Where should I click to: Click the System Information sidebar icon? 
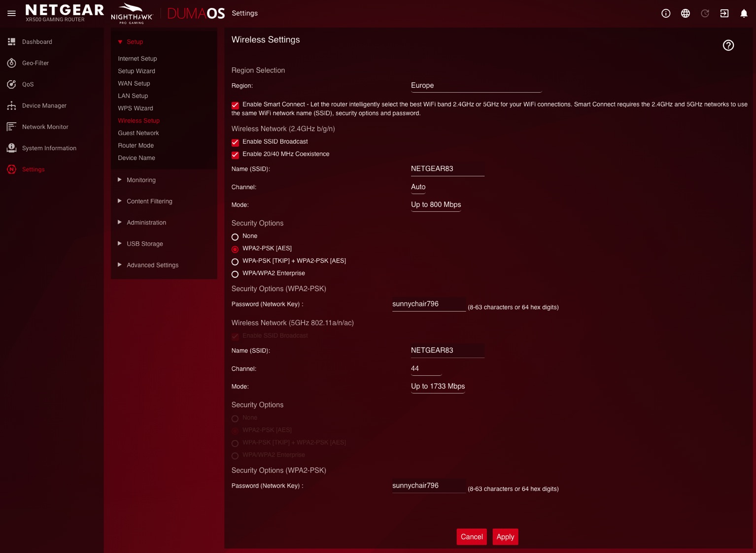pyautogui.click(x=12, y=148)
